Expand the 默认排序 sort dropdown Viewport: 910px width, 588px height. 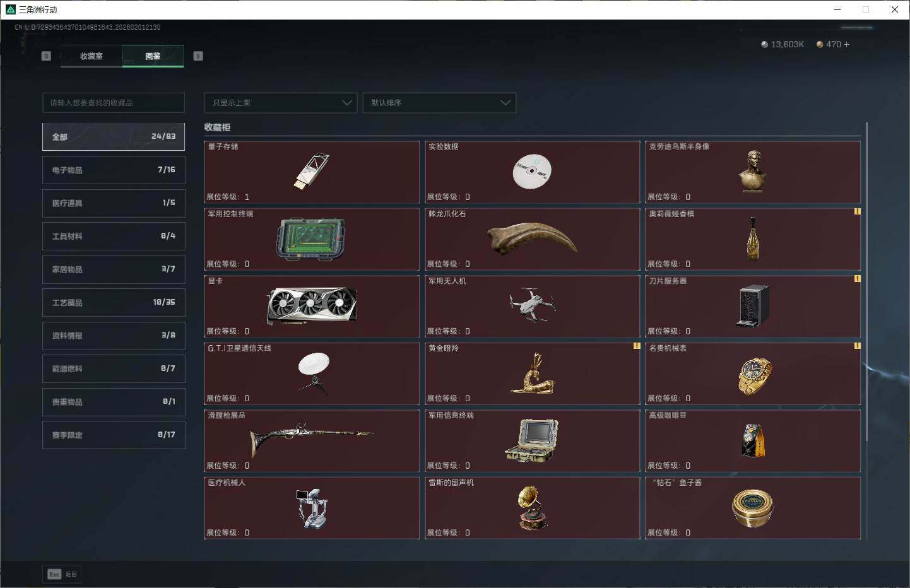click(x=439, y=103)
